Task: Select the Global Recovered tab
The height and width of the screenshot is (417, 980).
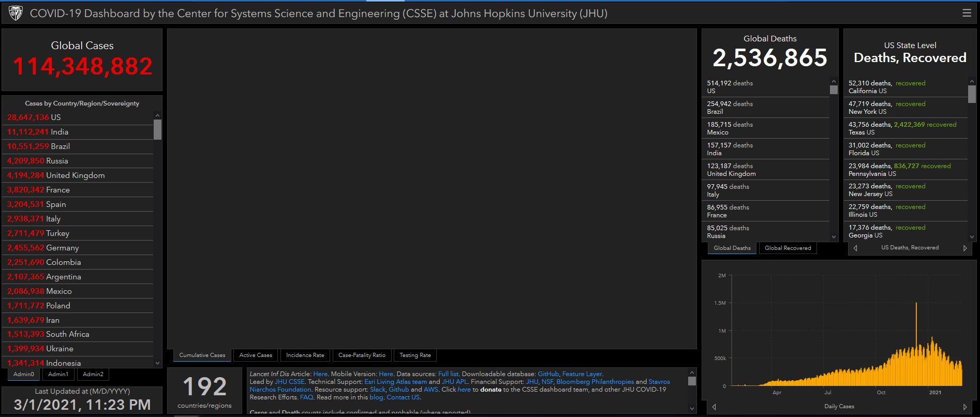Action: [788, 248]
